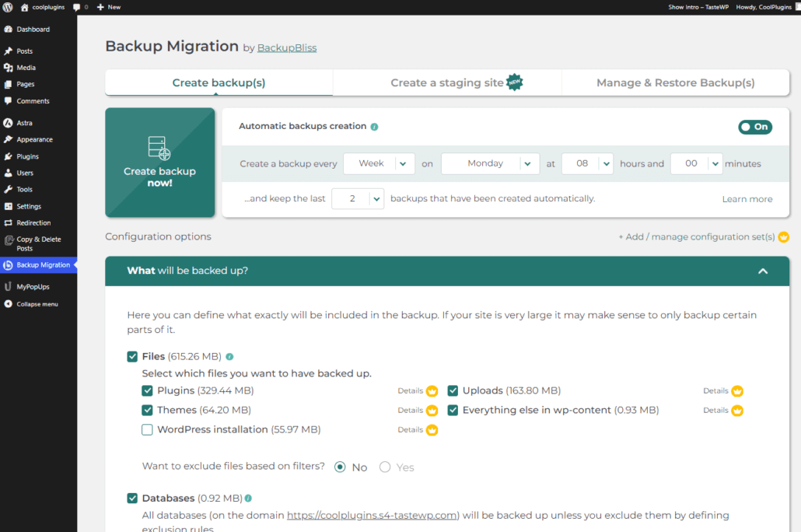Click info icon next to Files size

[x=230, y=357]
